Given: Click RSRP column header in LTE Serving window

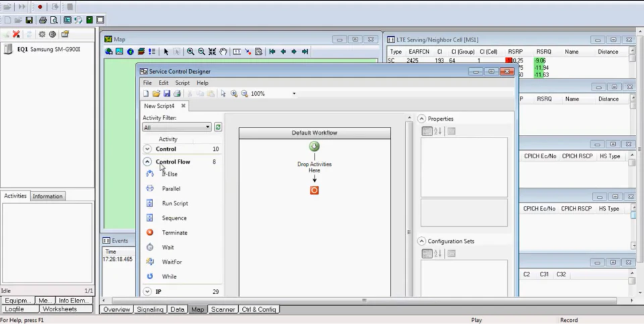Looking at the screenshot, I should [x=515, y=52].
